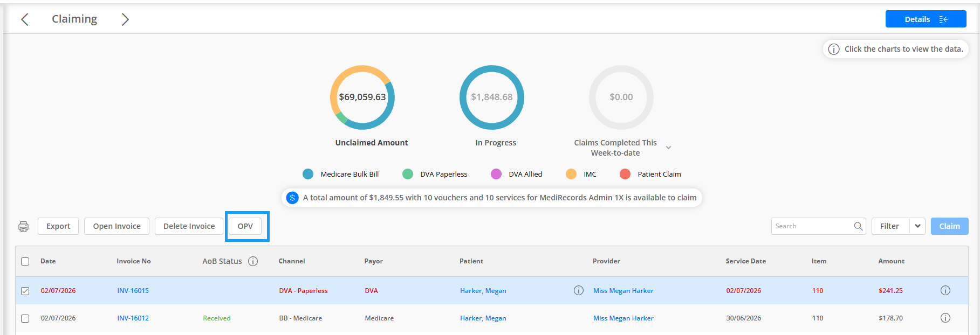Click the Filter button

(890, 226)
